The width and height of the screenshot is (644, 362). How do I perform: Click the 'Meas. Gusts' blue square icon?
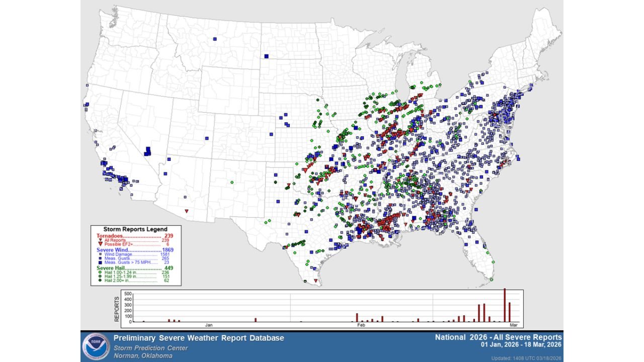[100, 258]
